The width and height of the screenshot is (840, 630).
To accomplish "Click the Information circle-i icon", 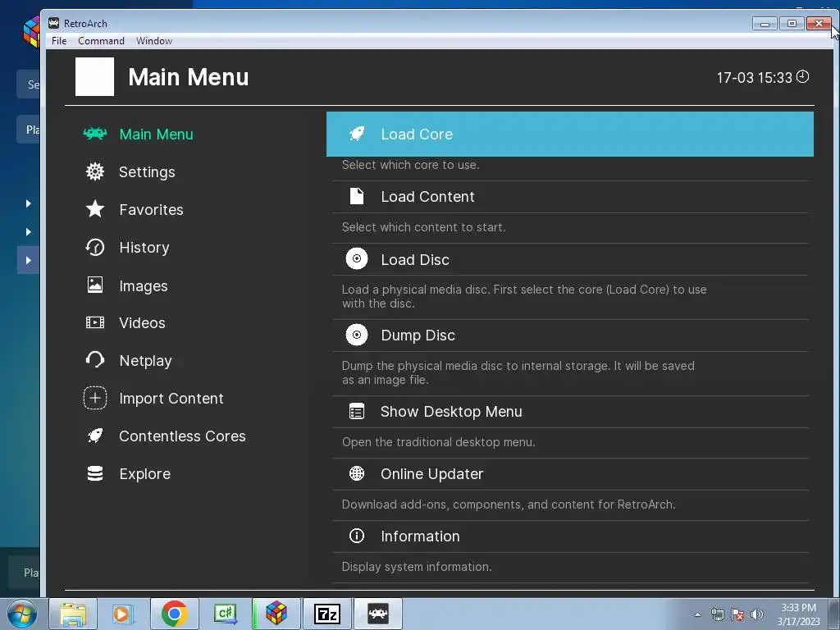I will tap(357, 536).
